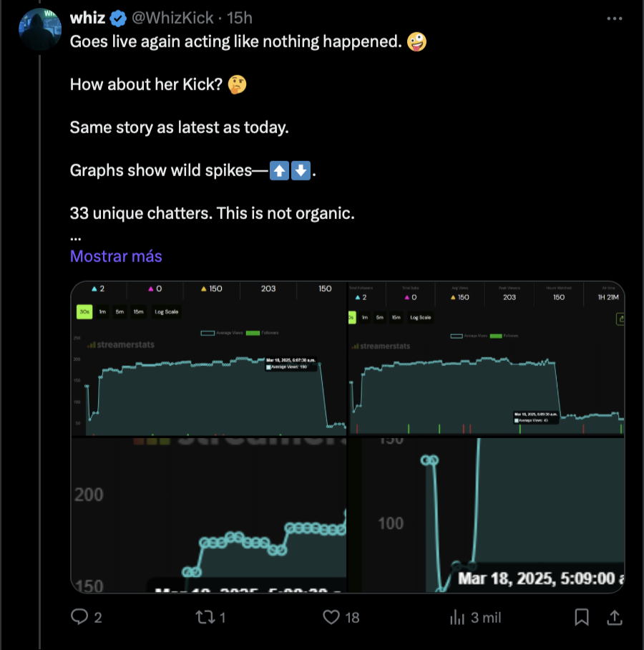This screenshot has width=644, height=650.
Task: Toggle Log Scale in the left graph
Action: click(x=166, y=311)
